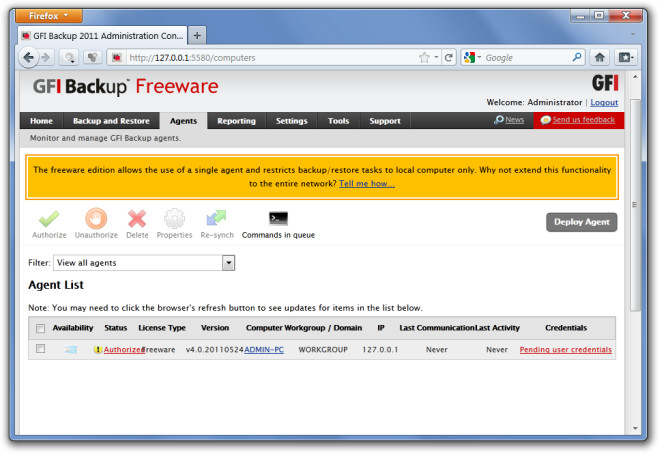Click the News magnifier icon
The image size is (660, 454).
click(x=499, y=120)
